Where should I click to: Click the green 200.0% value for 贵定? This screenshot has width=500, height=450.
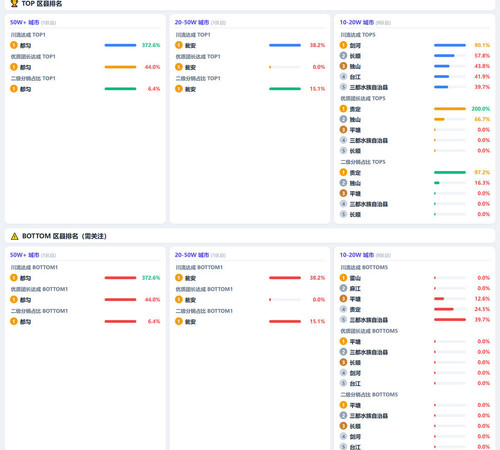coord(481,109)
